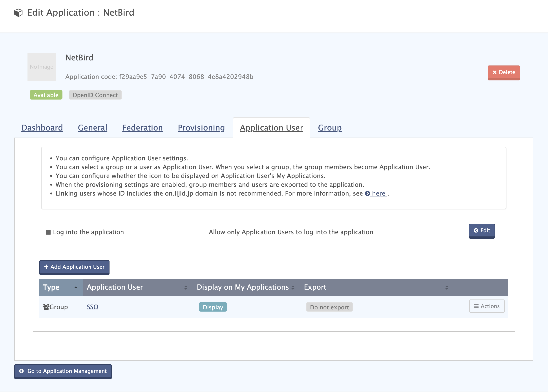The height and width of the screenshot is (392, 548).
Task: Click the Display badge in the SSO row
Action: point(213,307)
